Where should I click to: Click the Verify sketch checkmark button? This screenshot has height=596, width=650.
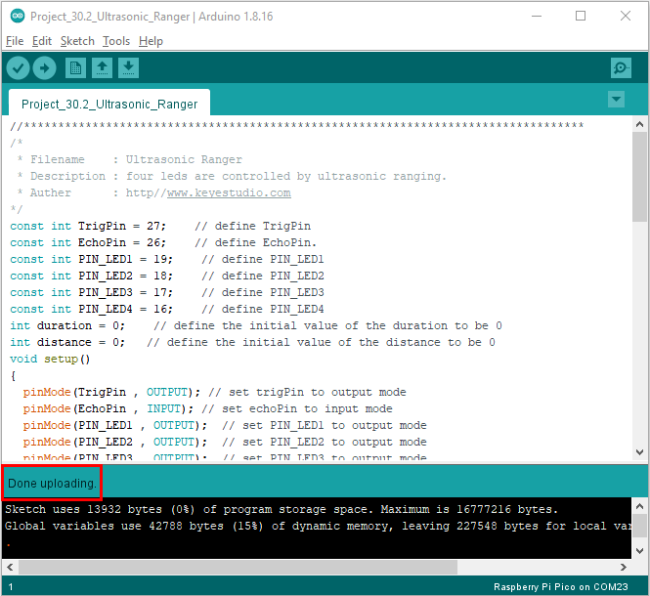coord(18,68)
